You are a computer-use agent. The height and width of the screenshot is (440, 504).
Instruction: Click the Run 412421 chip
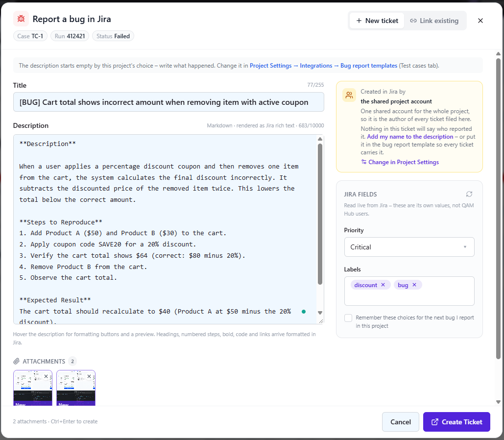point(70,36)
